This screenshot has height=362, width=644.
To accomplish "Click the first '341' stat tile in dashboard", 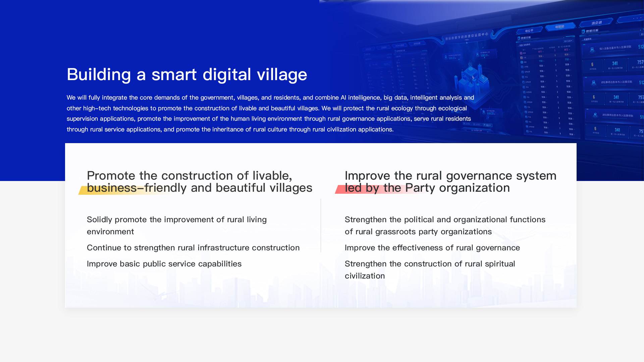I will pos(614,64).
